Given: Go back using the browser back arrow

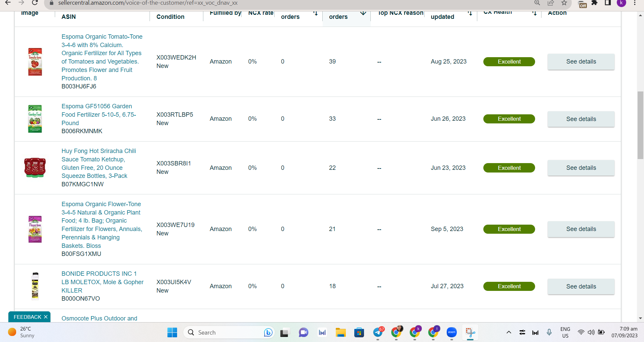Looking at the screenshot, I should tap(8, 3).
